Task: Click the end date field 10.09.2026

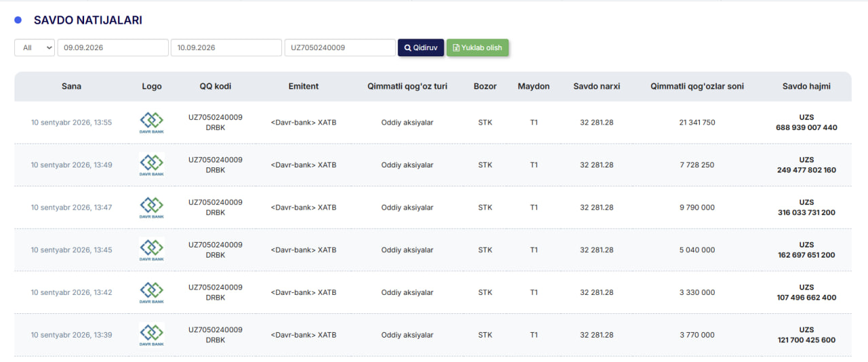Action: click(226, 47)
